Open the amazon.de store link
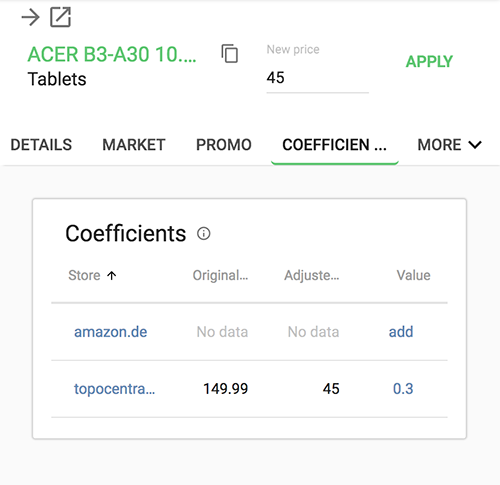This screenshot has width=500, height=485. (x=110, y=332)
